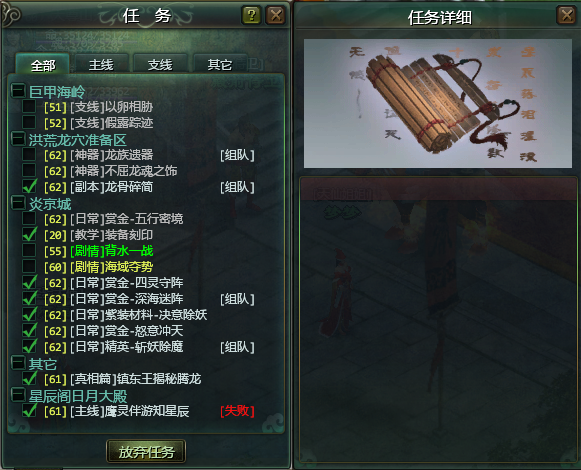581x470 pixels.
Task: Toggle checkbox for 以卵相胁 quest
Action: click(x=29, y=106)
